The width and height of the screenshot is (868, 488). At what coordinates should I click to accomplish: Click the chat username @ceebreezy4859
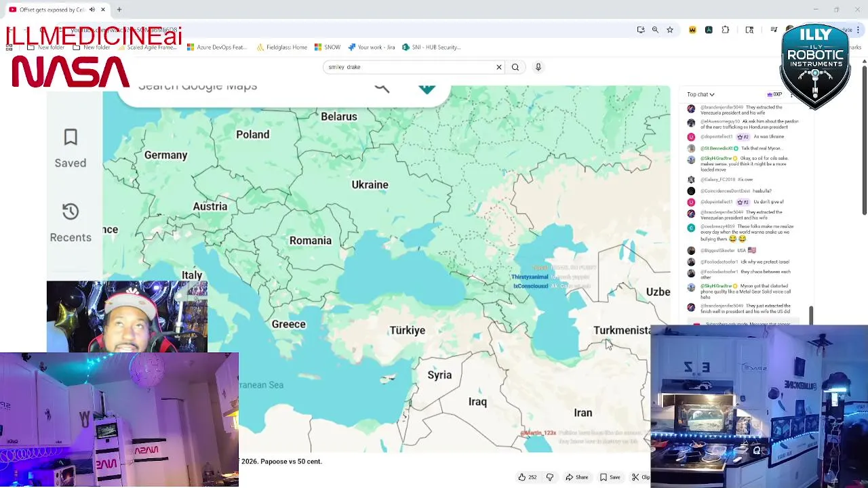(x=718, y=226)
